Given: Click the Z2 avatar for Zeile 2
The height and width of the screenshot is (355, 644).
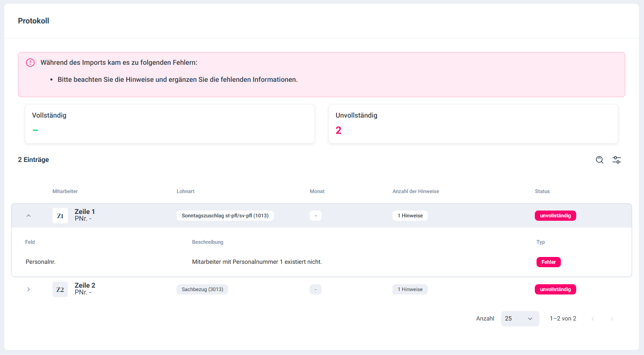Looking at the screenshot, I should coord(60,289).
